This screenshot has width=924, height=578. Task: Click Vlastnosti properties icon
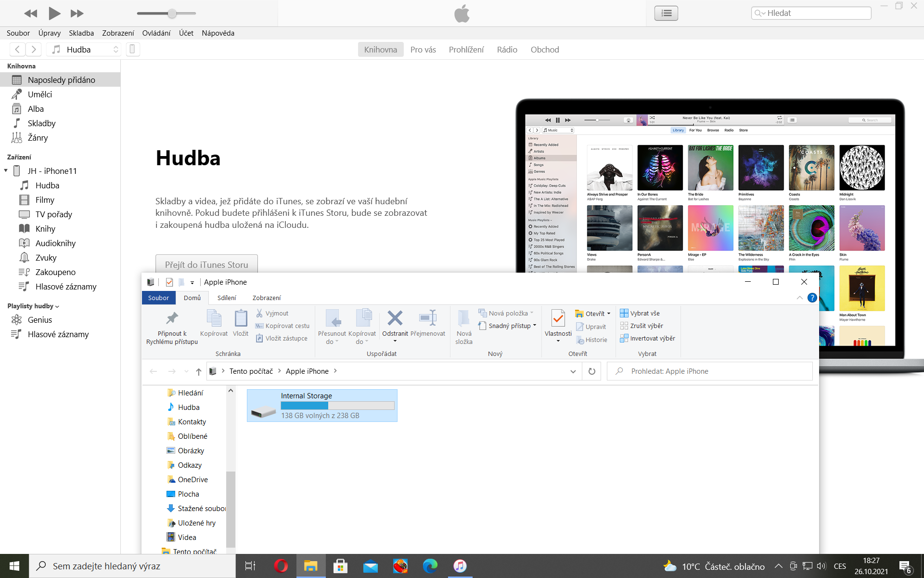(558, 319)
